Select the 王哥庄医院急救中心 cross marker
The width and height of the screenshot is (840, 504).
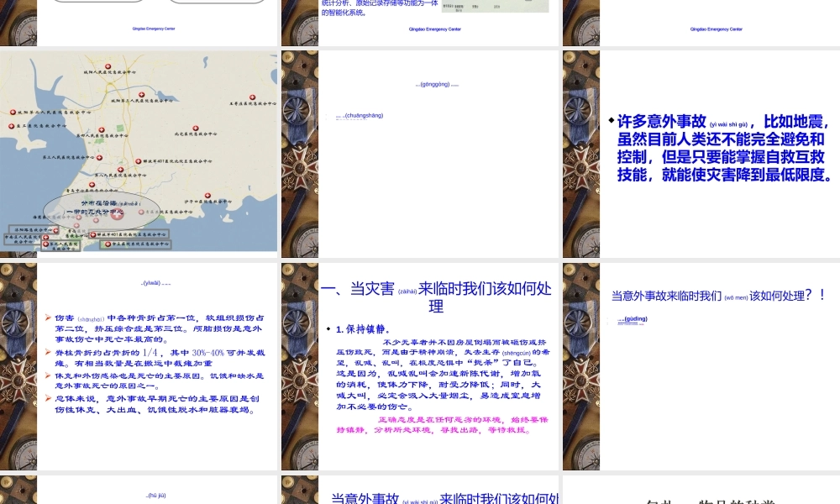(x=252, y=97)
